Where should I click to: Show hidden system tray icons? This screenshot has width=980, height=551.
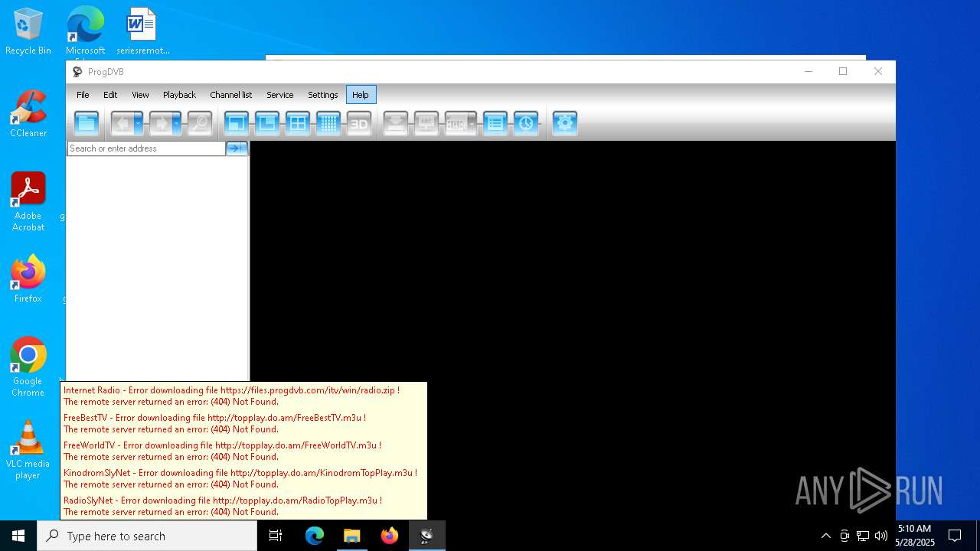[825, 536]
